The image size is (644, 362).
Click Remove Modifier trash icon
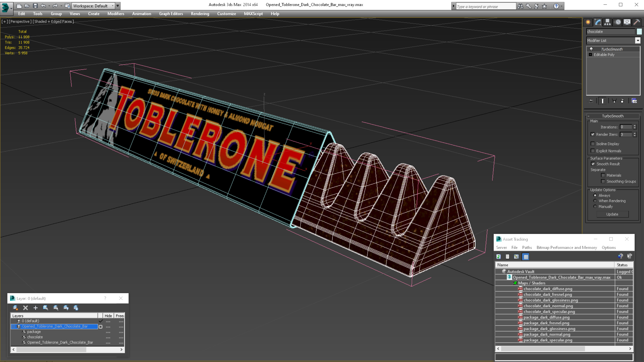[x=622, y=101]
